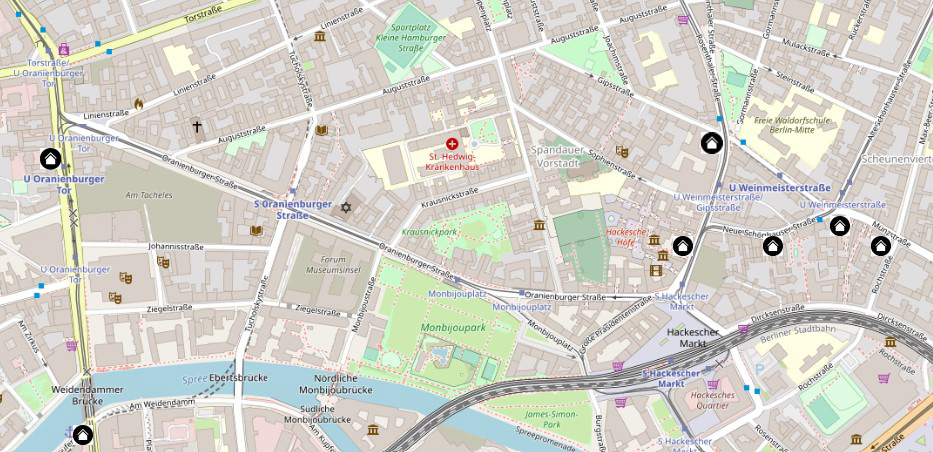Click the house marker below U Weinmeisterstraße label
The width and height of the screenshot is (933, 452).
pos(840,226)
